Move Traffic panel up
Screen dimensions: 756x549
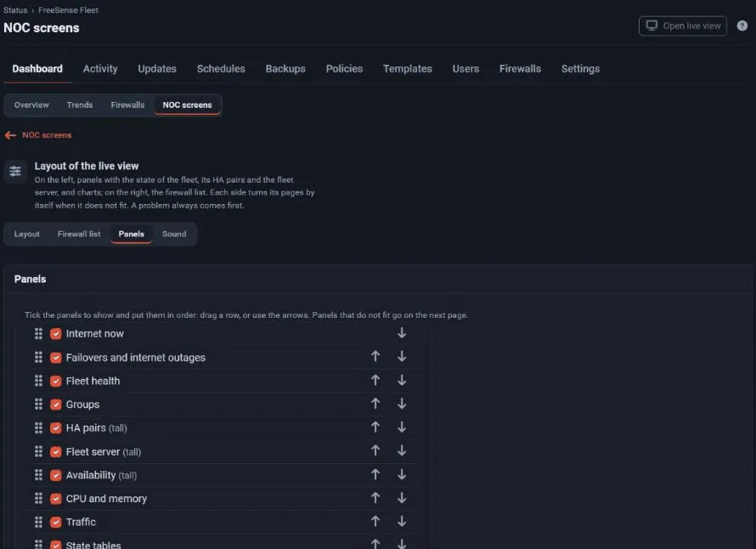click(x=375, y=521)
